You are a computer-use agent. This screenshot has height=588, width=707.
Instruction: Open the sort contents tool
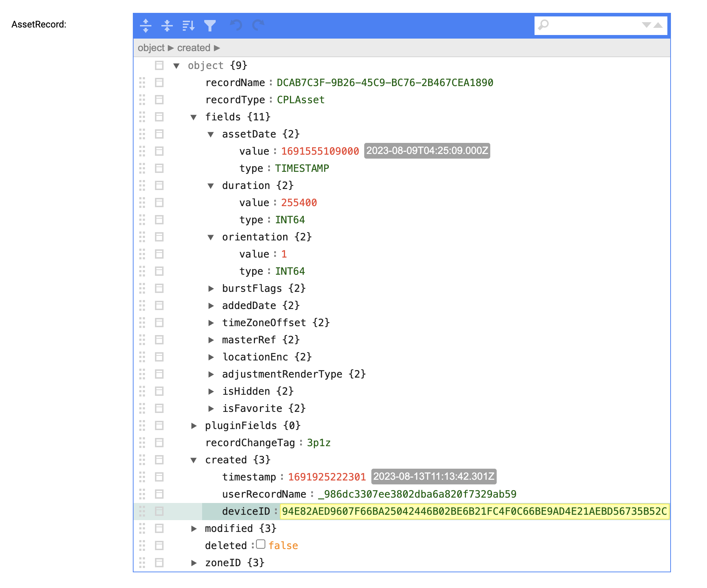188,25
